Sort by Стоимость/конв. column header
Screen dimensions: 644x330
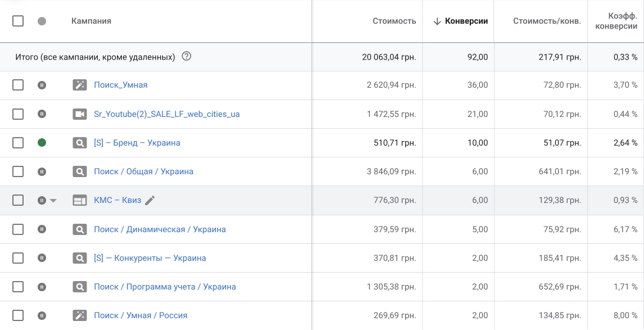(x=547, y=21)
